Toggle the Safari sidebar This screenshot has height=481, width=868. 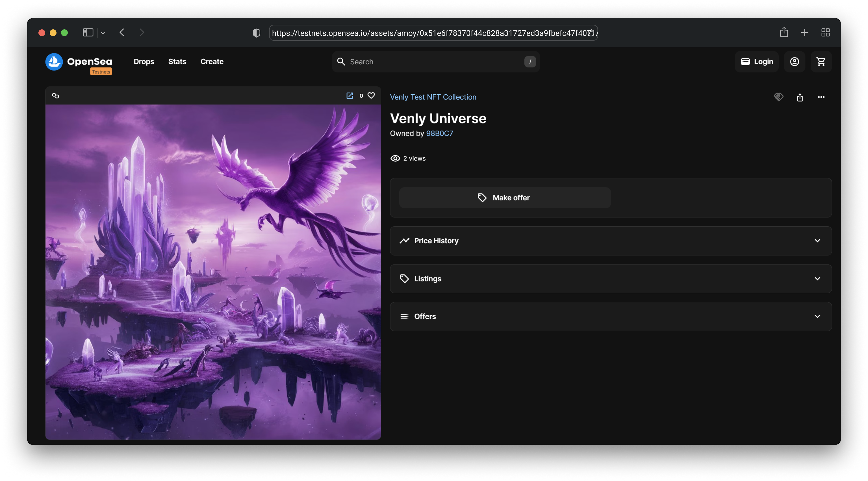(x=88, y=33)
